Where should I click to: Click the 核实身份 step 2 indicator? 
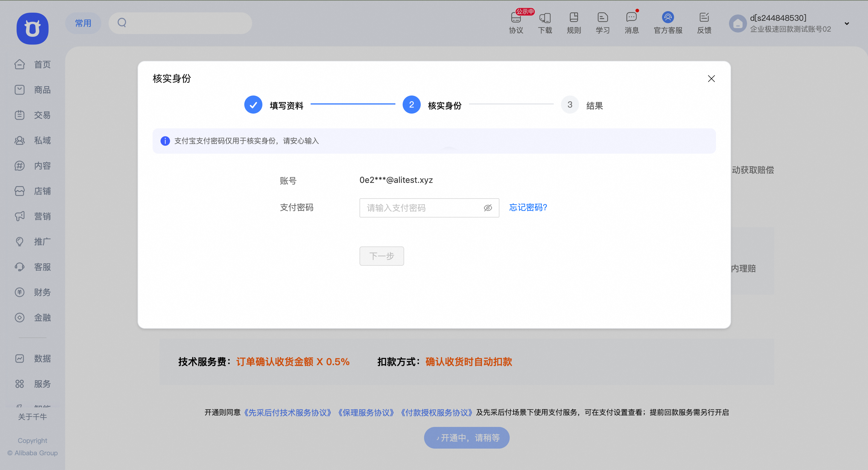(x=432, y=105)
